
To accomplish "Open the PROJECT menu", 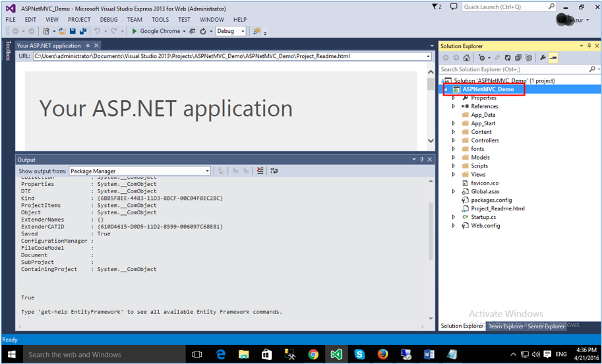I will [x=79, y=20].
